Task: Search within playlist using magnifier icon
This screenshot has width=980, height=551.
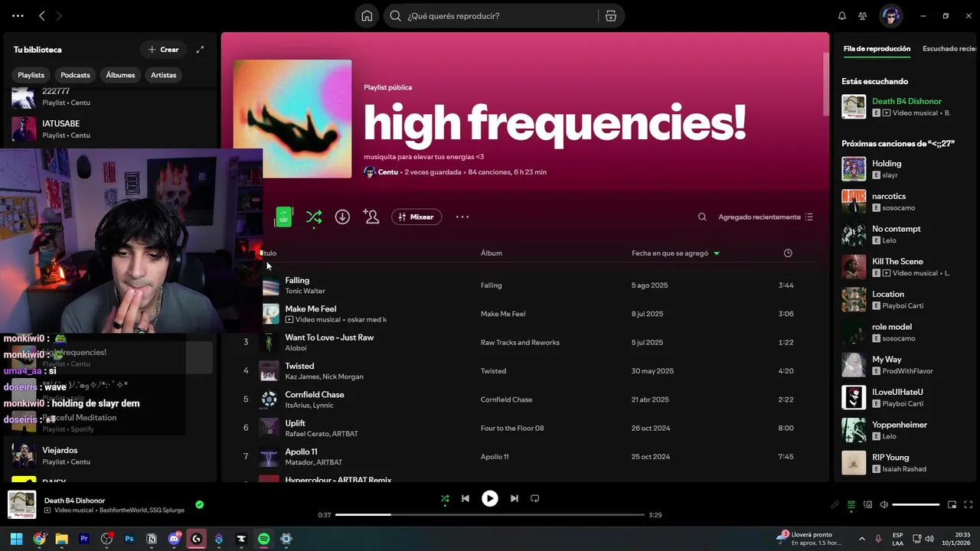Action: click(x=702, y=217)
